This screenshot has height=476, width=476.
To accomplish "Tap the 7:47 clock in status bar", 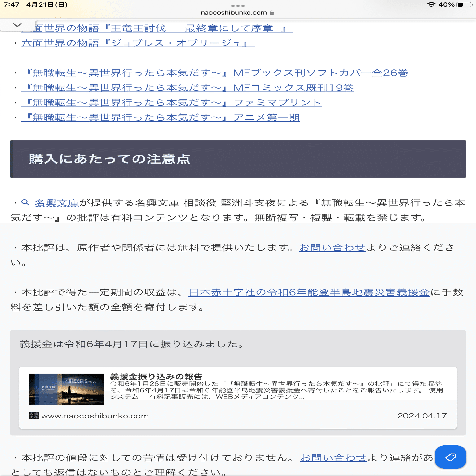I will coord(11,5).
